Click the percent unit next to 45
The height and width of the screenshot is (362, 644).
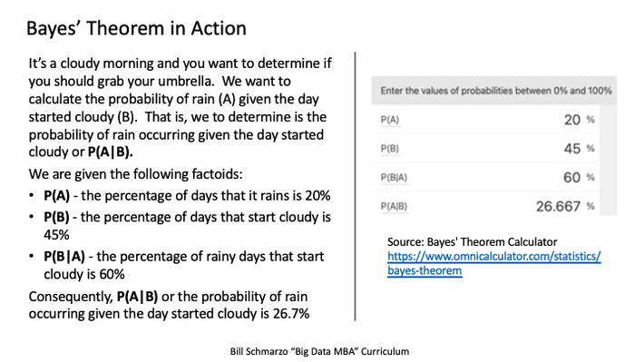tap(590, 148)
